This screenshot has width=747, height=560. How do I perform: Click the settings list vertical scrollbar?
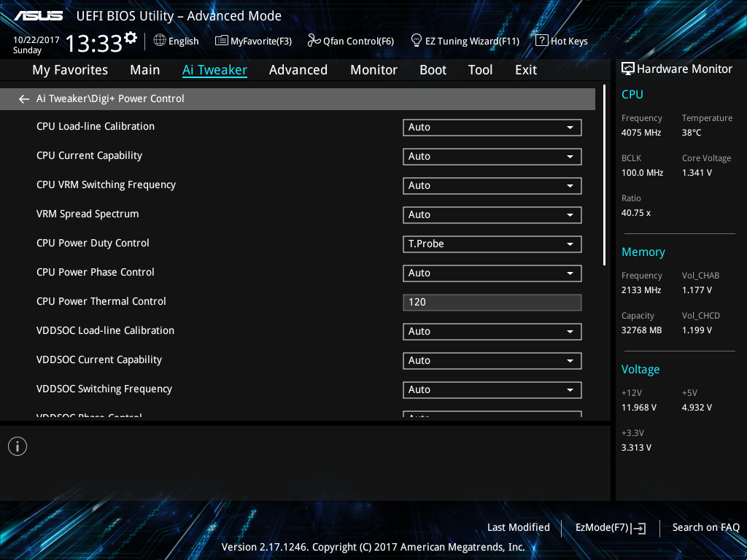click(x=604, y=175)
